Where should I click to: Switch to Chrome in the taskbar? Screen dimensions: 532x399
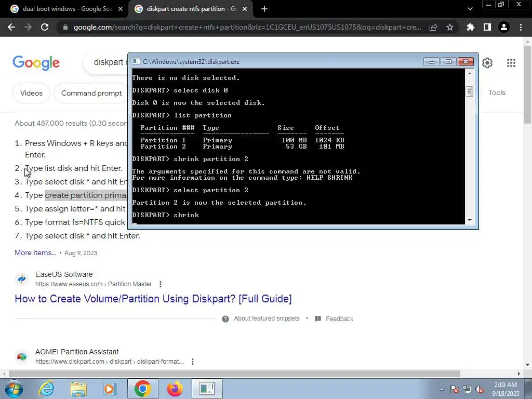(142, 389)
